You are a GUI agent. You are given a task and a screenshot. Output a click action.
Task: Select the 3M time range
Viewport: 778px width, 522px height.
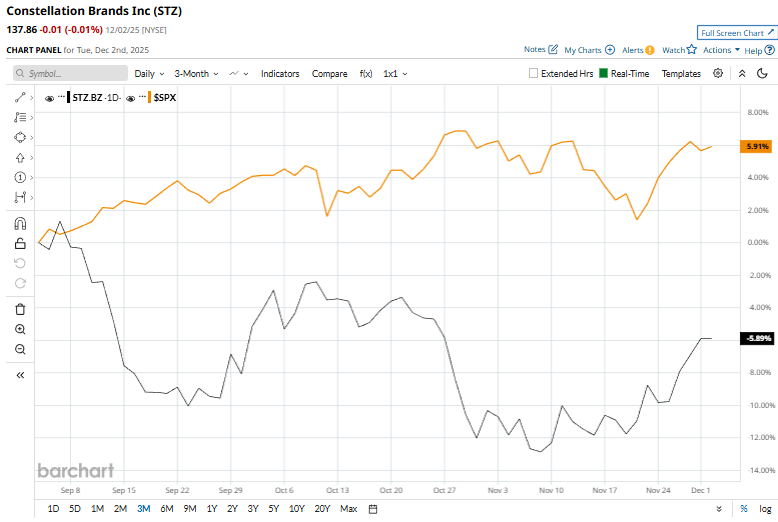(x=143, y=509)
